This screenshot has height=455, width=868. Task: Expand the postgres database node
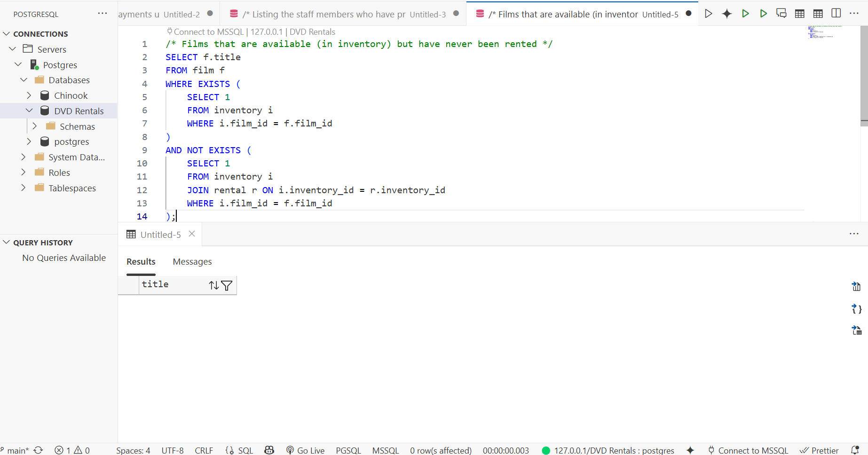29,141
